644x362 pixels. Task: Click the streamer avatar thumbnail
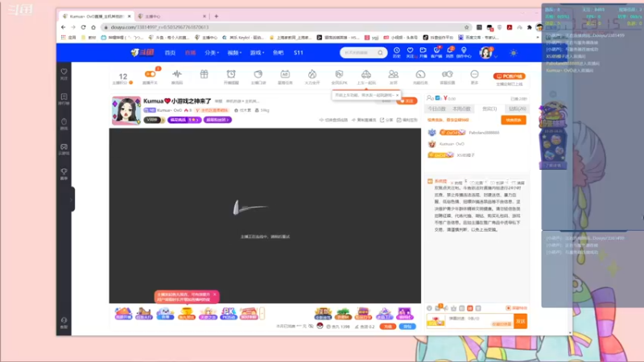pos(126,111)
